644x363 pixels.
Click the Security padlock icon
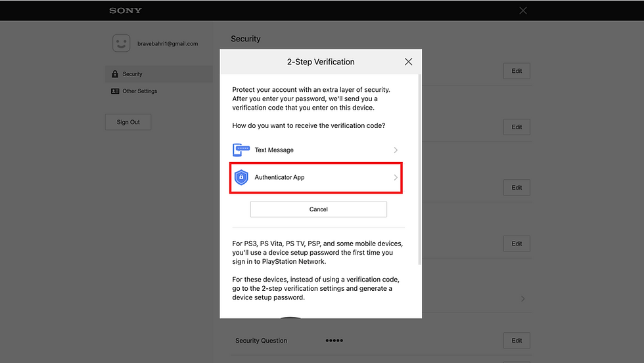pyautogui.click(x=115, y=74)
